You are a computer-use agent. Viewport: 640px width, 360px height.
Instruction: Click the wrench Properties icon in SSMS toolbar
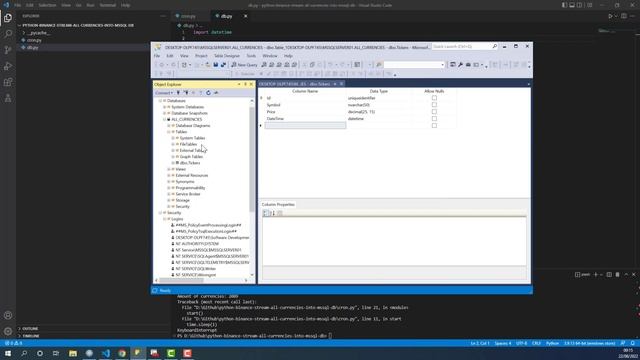pos(460,64)
